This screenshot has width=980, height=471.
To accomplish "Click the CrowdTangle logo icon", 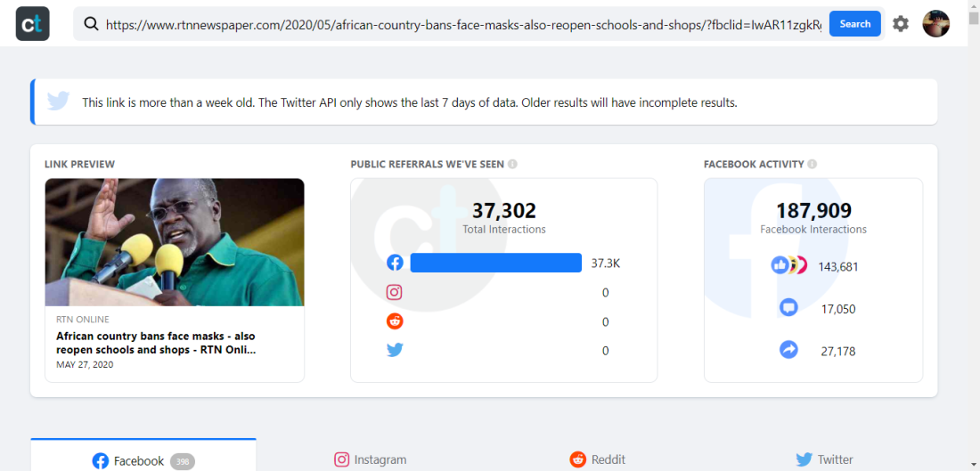I will click(32, 24).
